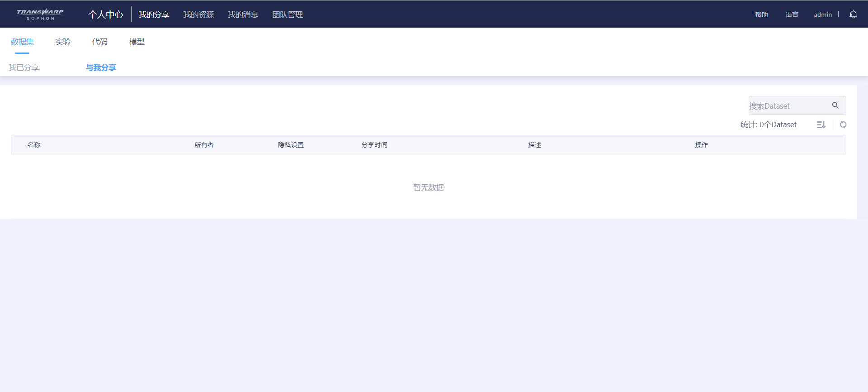
Task: Select the 与我分享 sub-tab
Action: 101,67
